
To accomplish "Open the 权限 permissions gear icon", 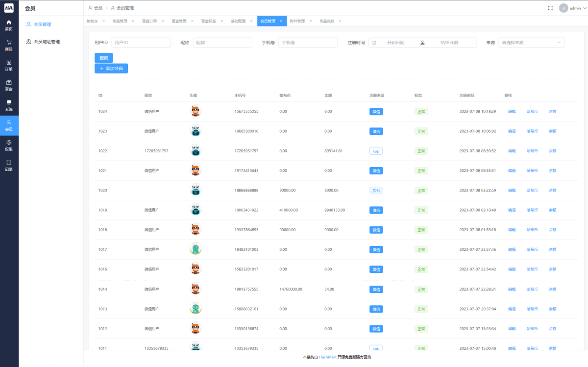I will (x=9, y=146).
